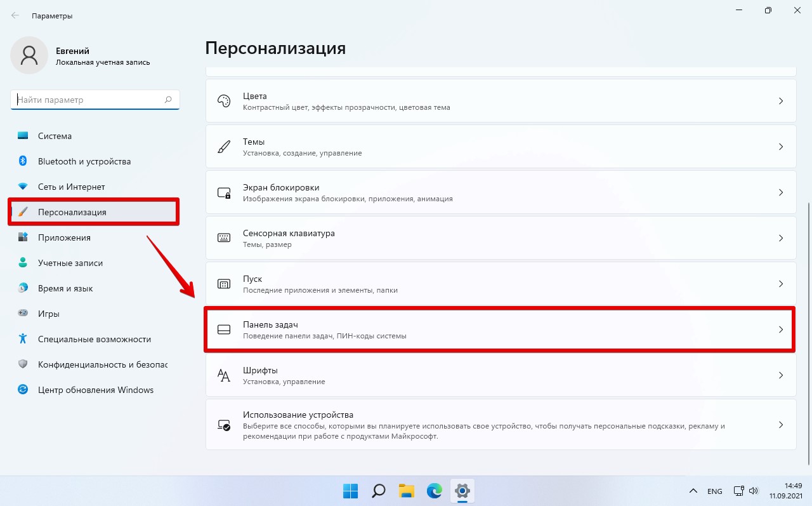Click the Bluetooth icon in sidebar
The width and height of the screenshot is (812, 506).
pos(23,161)
